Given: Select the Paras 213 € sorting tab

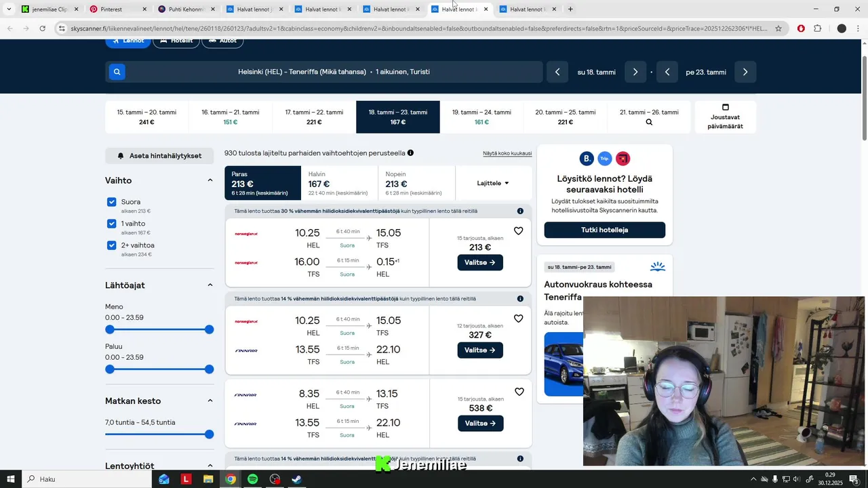Looking at the screenshot, I should point(262,183).
